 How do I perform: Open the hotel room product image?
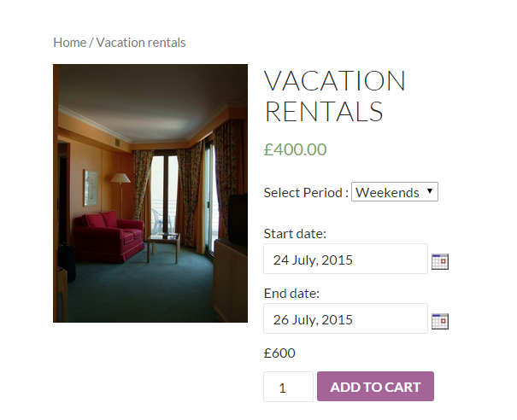click(x=150, y=194)
